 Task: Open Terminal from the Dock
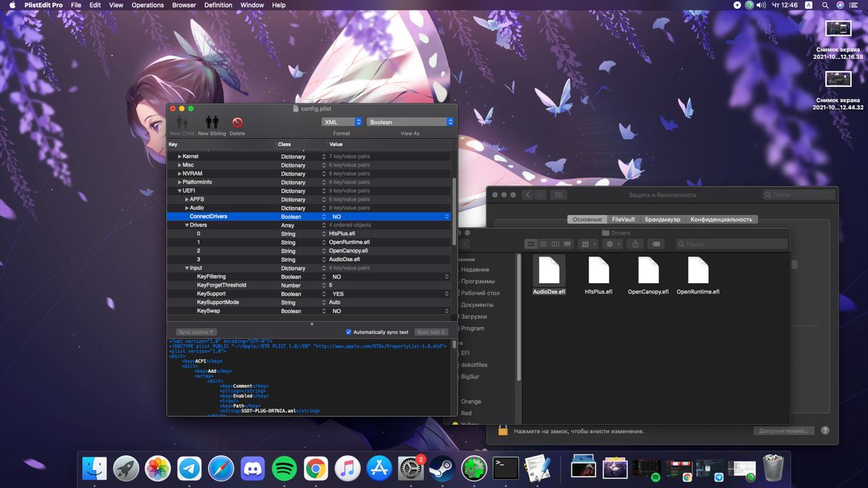[505, 468]
